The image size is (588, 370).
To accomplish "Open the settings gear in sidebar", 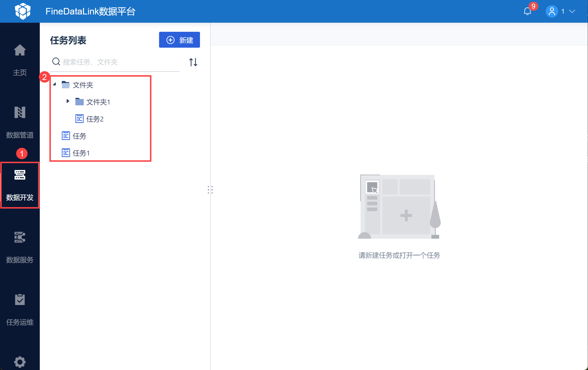I will point(20,362).
